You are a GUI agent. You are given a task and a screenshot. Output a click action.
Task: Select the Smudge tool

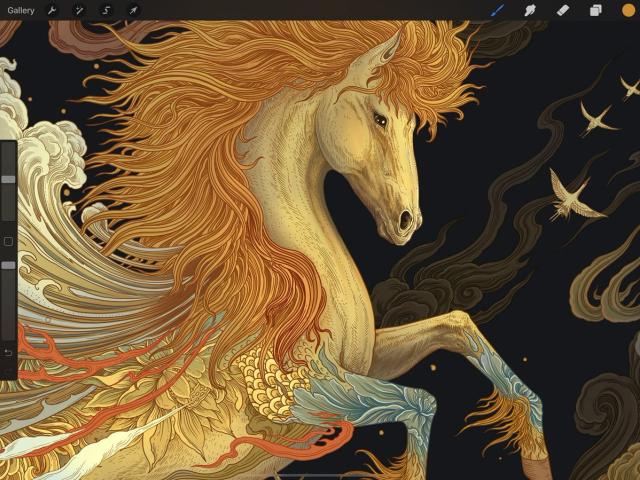(x=530, y=10)
